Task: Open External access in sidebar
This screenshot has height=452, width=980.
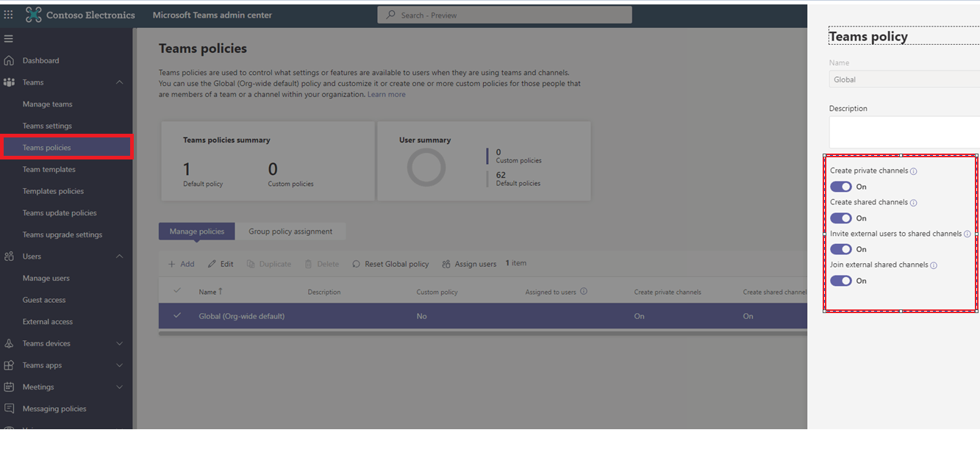Action: coord(48,322)
